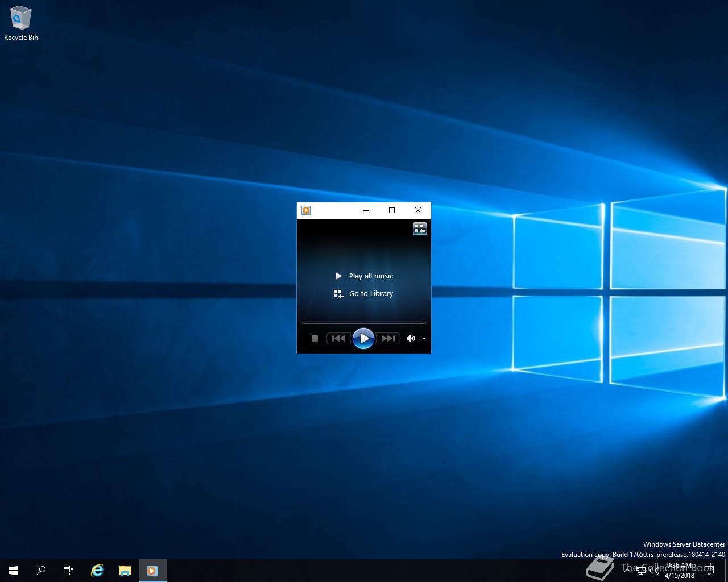Open Task View
728x582 pixels.
click(x=68, y=571)
